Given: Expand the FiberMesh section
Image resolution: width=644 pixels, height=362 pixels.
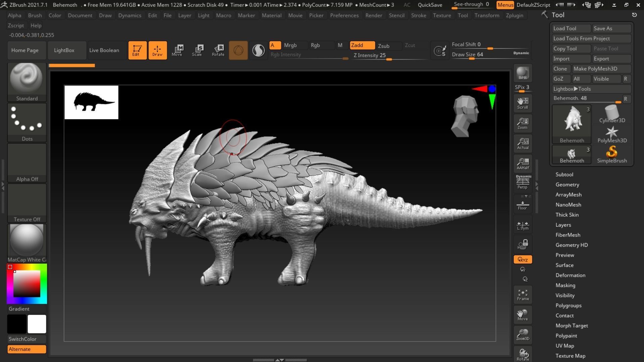Looking at the screenshot, I should tap(568, 235).
